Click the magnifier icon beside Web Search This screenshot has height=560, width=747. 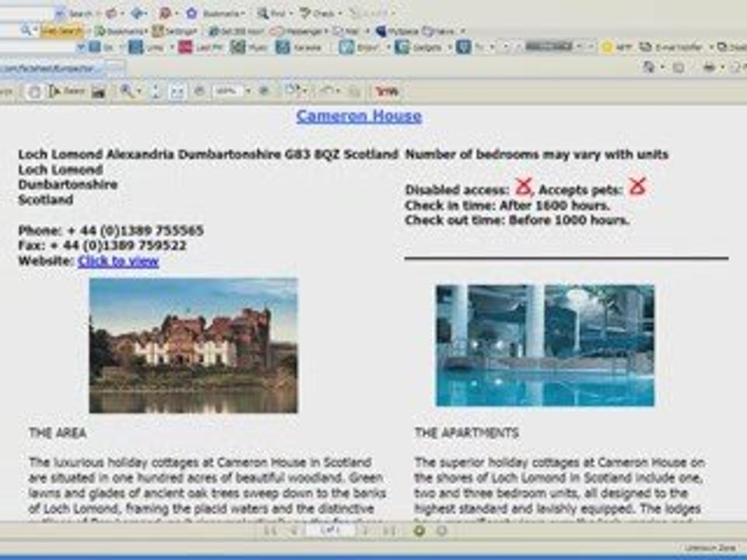[25, 30]
